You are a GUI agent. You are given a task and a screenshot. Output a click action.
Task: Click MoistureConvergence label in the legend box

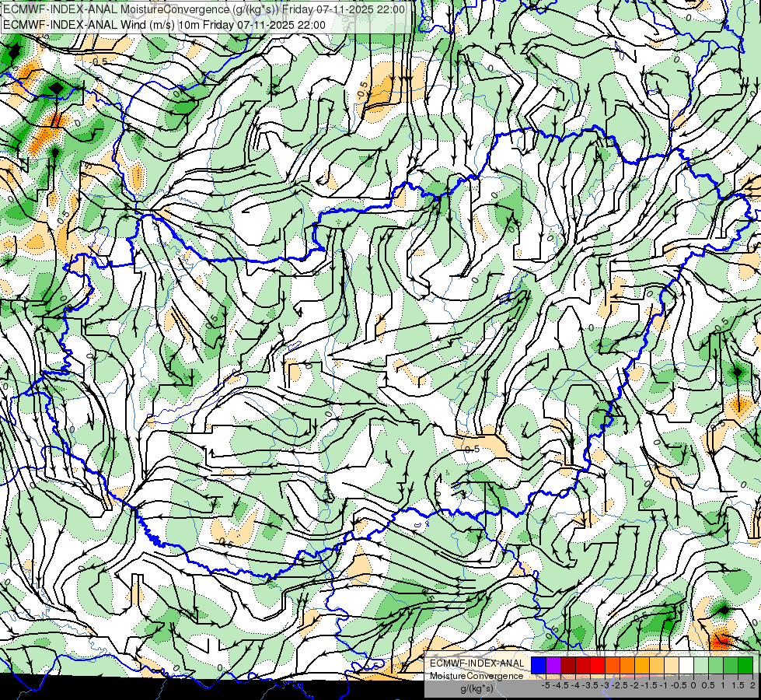(476, 676)
